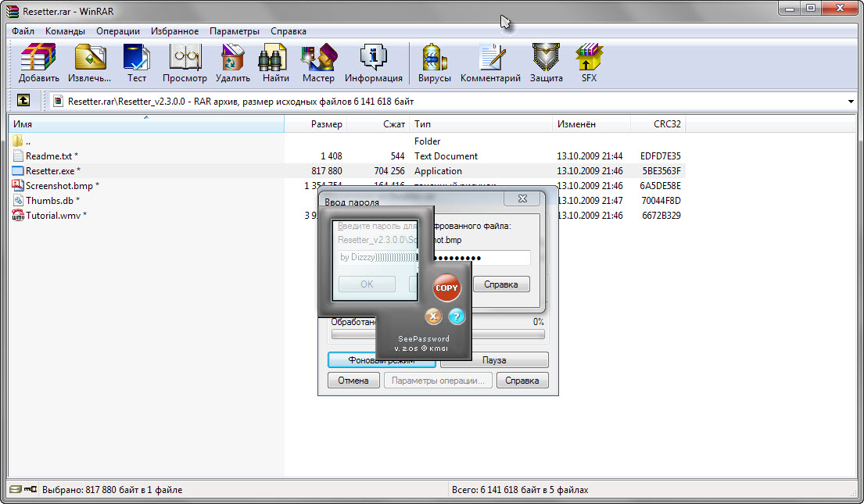The image size is (864, 504).
Task: Click date 13.10.2009 21:44
Action: pyautogui.click(x=590, y=155)
